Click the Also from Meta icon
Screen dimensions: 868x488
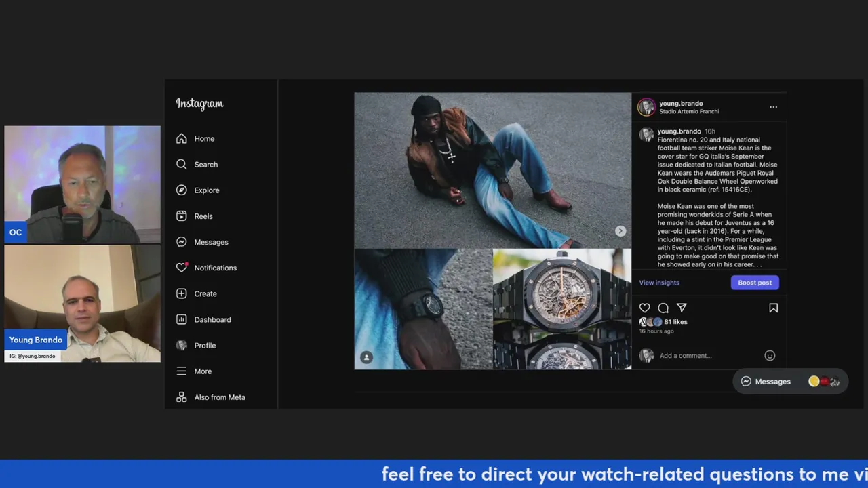tap(181, 397)
